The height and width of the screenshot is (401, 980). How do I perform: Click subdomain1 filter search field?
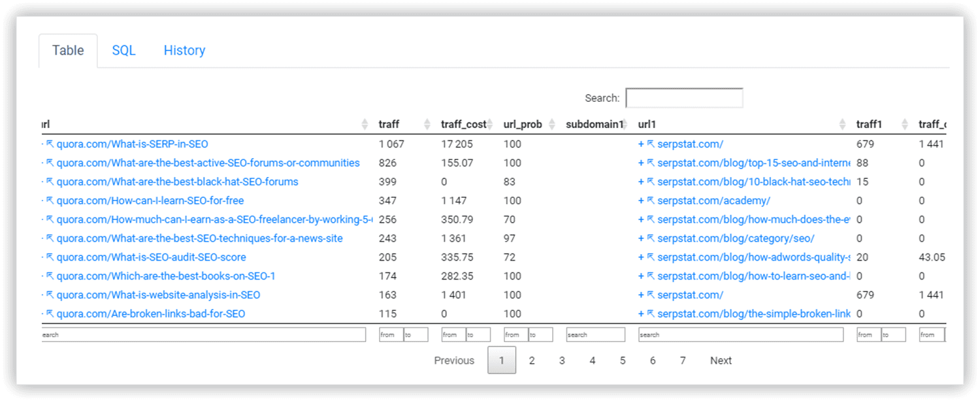[x=596, y=335]
